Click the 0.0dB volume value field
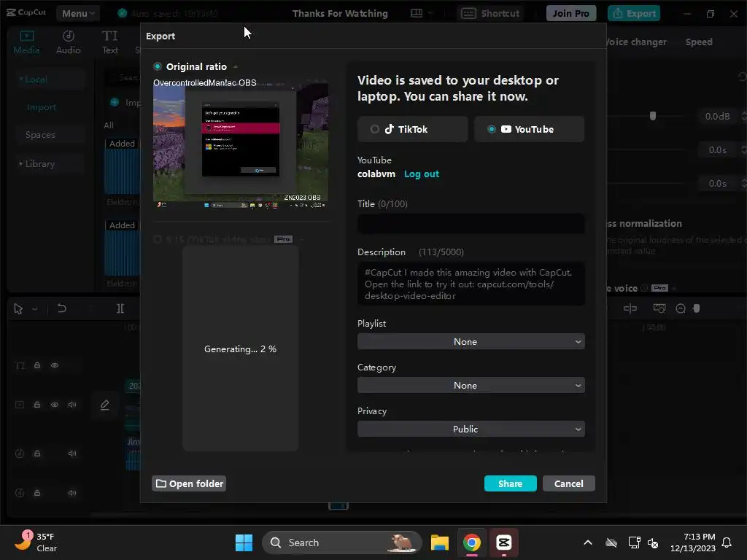The width and height of the screenshot is (747, 560). [x=718, y=116]
